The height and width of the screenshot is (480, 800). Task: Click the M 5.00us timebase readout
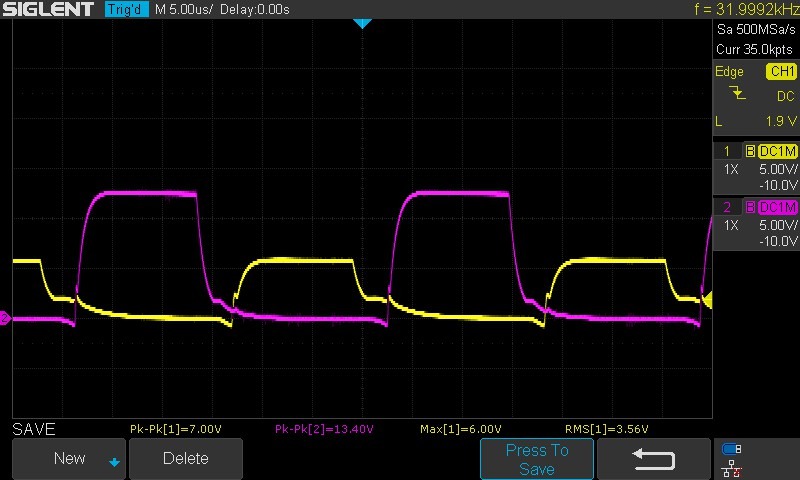click(x=184, y=9)
